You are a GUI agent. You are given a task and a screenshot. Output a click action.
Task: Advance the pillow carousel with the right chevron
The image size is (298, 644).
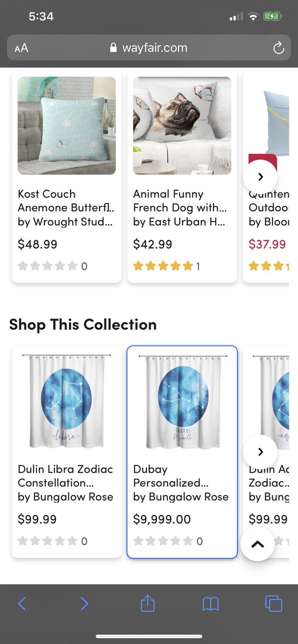coord(260,177)
